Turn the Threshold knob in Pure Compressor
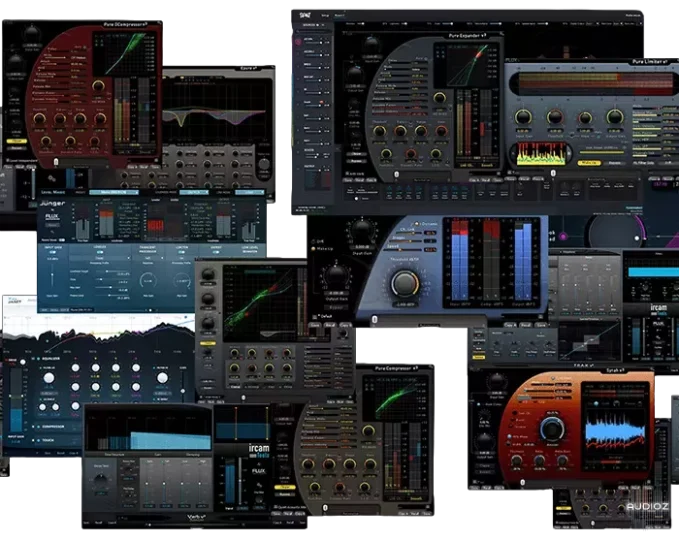This screenshot has height=540, width=679. tap(308, 464)
